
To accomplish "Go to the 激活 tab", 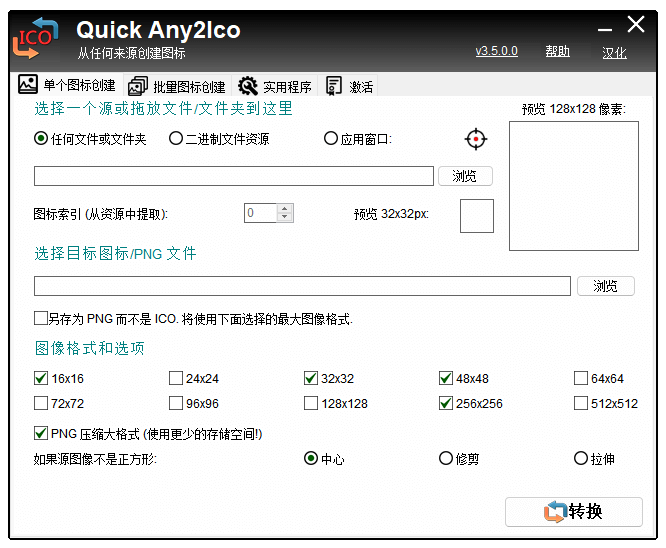I will click(350, 87).
